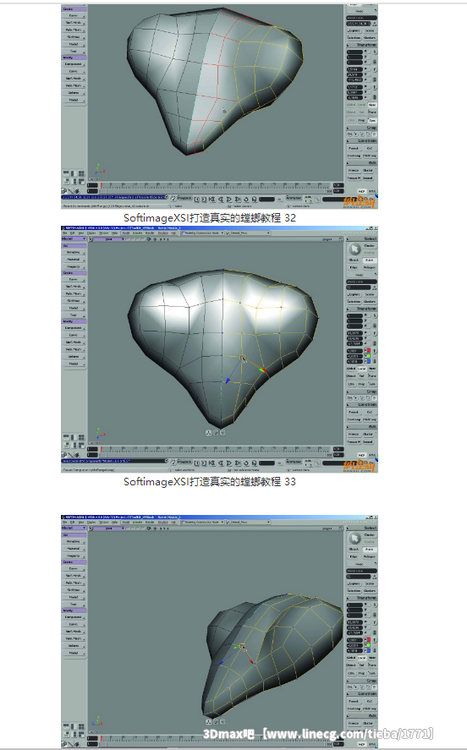Switch transform mode to Local in image 33
The width and height of the screenshot is (467, 750).
[362, 369]
